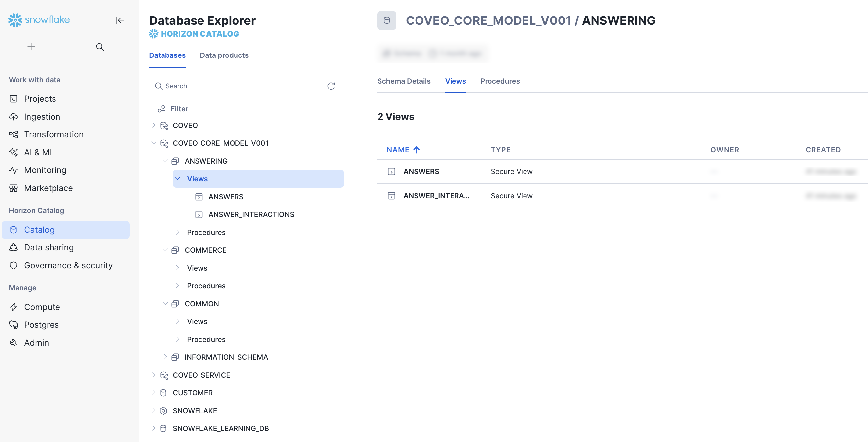This screenshot has height=442, width=868.
Task: Select the AI & ML section
Action: coord(39,152)
